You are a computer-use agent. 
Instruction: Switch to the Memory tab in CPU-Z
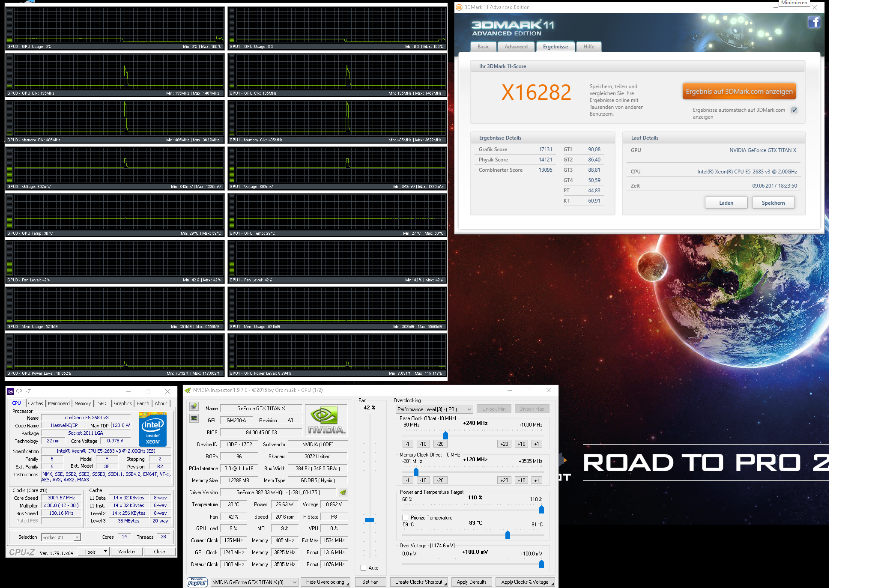point(83,403)
